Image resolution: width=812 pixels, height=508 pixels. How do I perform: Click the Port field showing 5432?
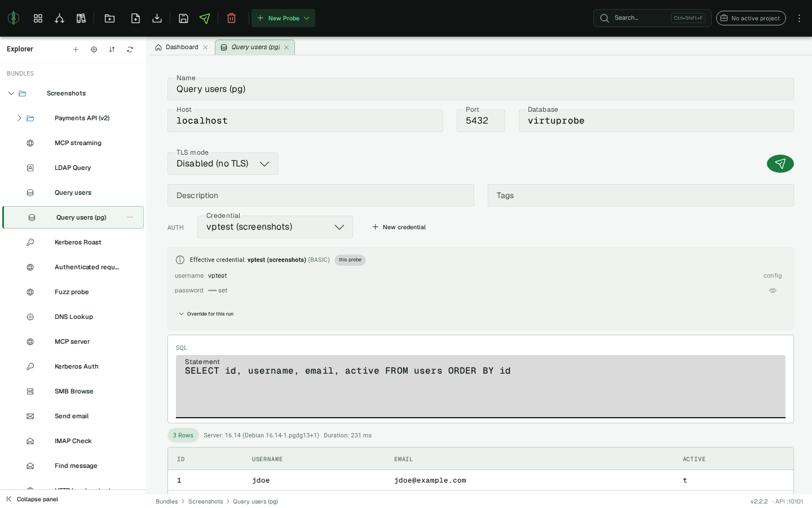pyautogui.click(x=481, y=121)
